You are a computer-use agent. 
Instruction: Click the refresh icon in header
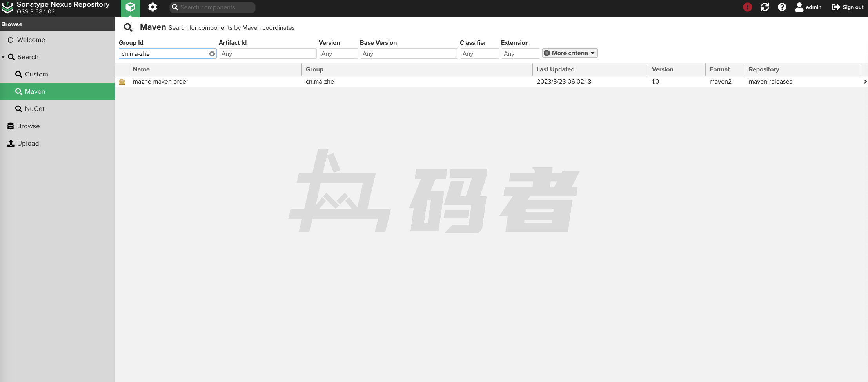pyautogui.click(x=764, y=7)
